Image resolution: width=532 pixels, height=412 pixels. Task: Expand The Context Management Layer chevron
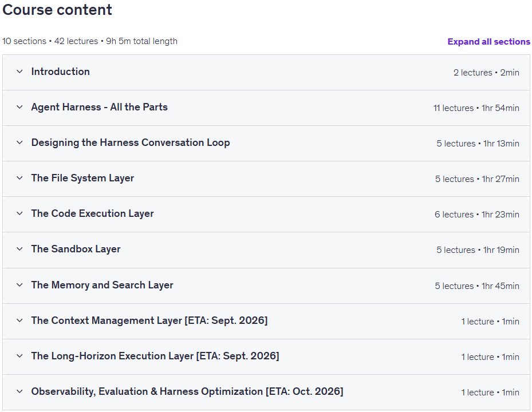coord(19,320)
